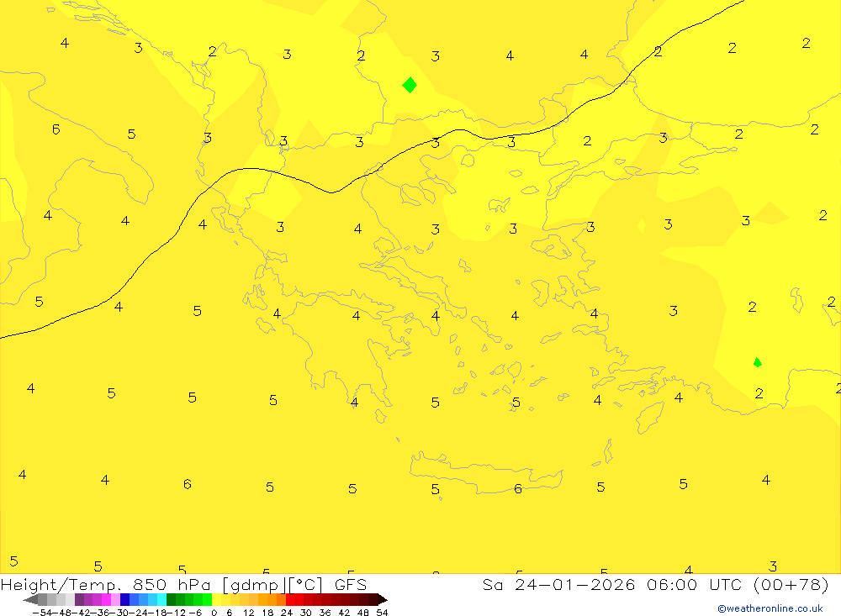Click the 6 value over southern Italy's heel

[56, 129]
